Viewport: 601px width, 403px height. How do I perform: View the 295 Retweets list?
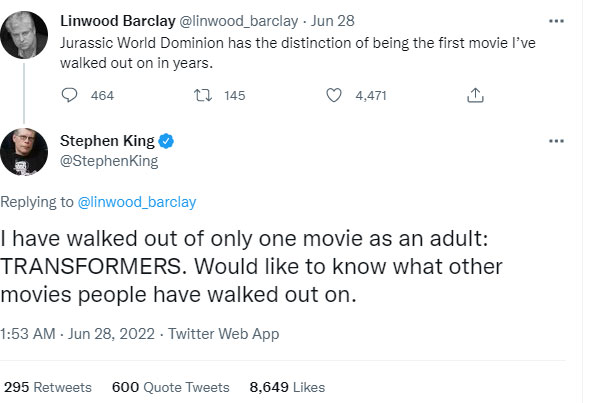click(x=48, y=386)
